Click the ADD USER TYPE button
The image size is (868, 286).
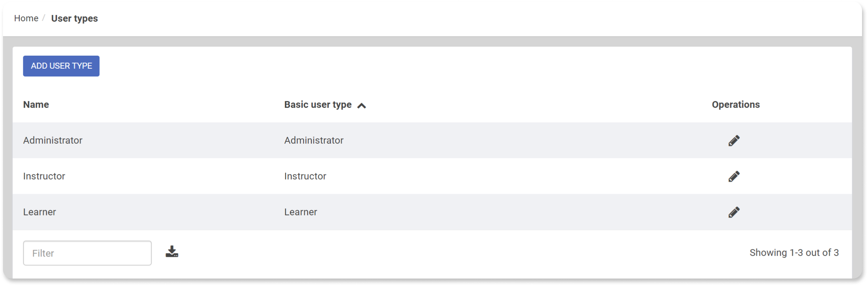click(61, 66)
